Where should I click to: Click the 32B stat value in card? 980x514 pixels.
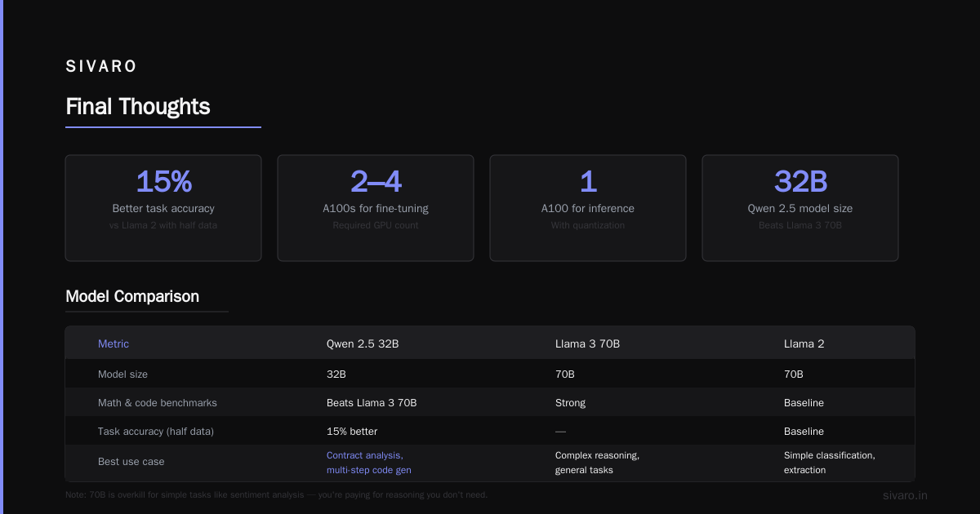tap(800, 182)
